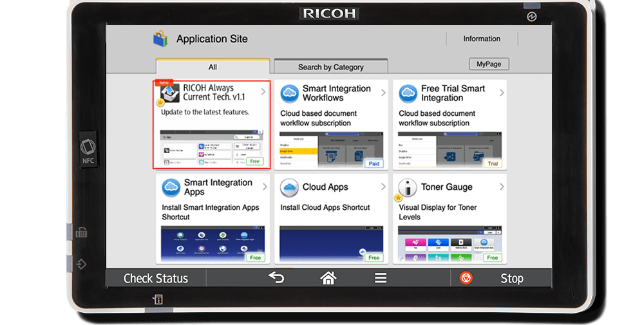This screenshot has width=644, height=325.
Task: Tap the star badge on Always Current Tech icon
Action: [160, 102]
